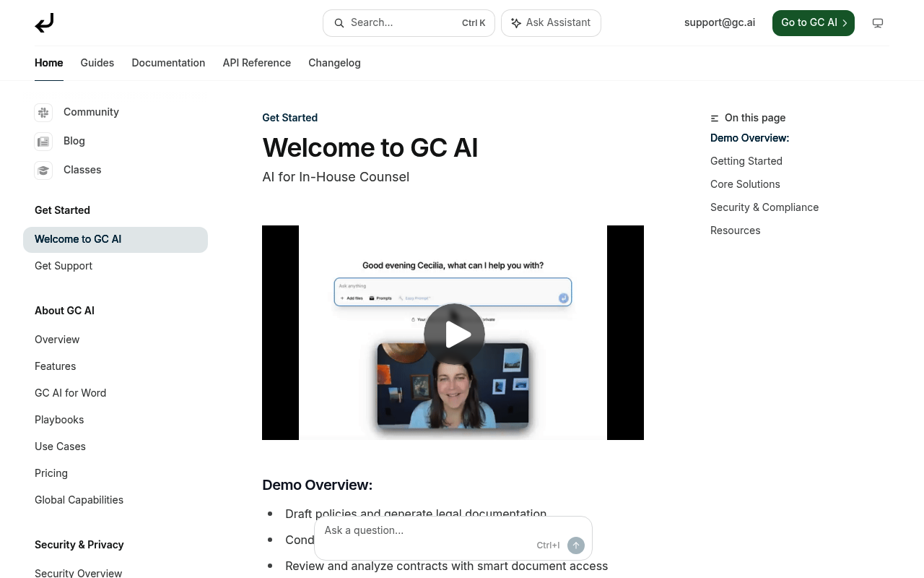This screenshot has height=578, width=924.
Task: Click the Get Started sidebar section header
Action: [62, 210]
